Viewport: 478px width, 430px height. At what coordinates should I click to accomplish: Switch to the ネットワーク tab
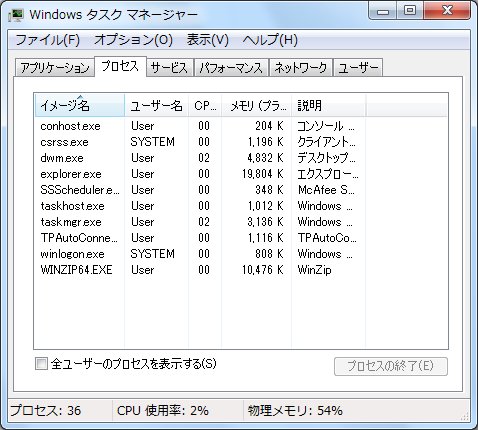tap(300, 68)
